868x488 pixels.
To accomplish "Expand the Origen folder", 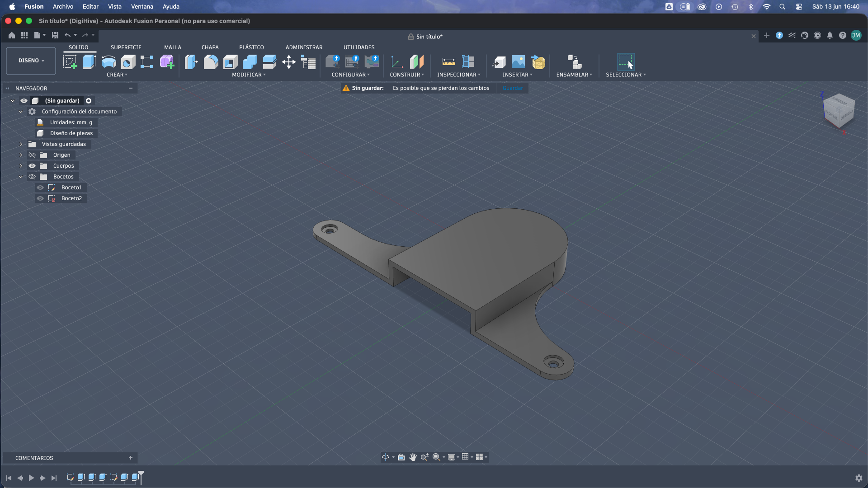I will (21, 155).
